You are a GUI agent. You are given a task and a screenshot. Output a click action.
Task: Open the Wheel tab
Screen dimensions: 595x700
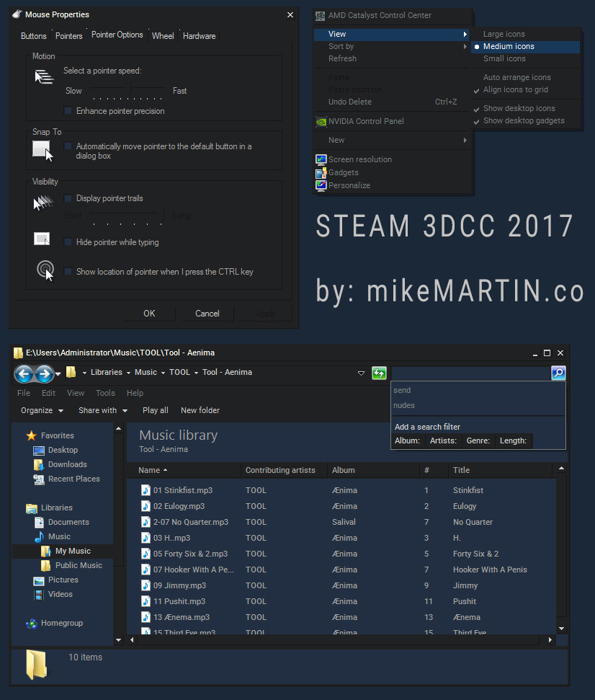coord(163,36)
